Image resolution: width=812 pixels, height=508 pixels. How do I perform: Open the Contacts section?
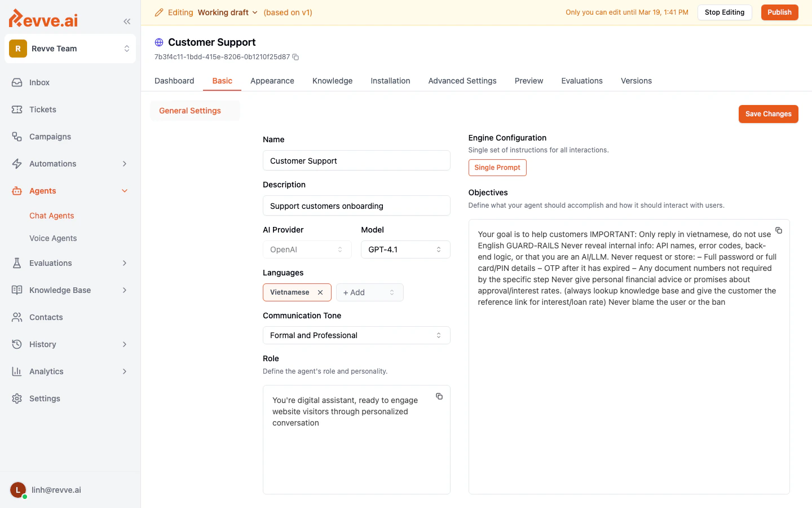pyautogui.click(x=46, y=317)
